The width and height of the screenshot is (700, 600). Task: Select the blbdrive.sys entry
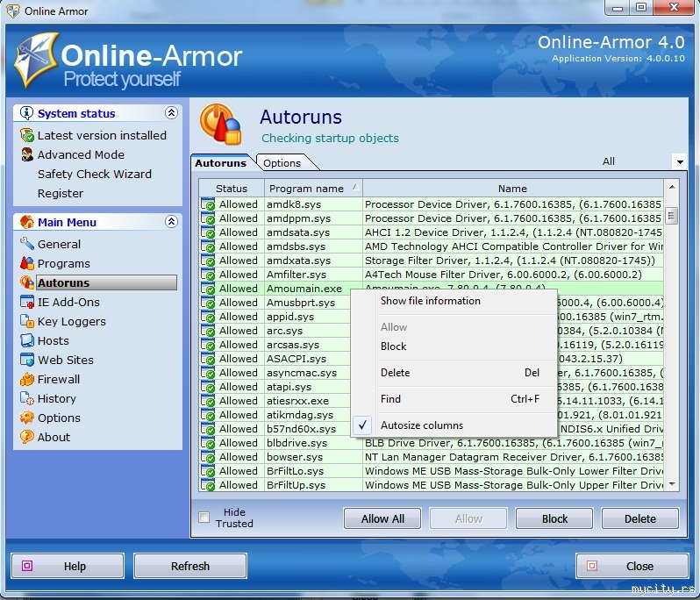[432, 443]
